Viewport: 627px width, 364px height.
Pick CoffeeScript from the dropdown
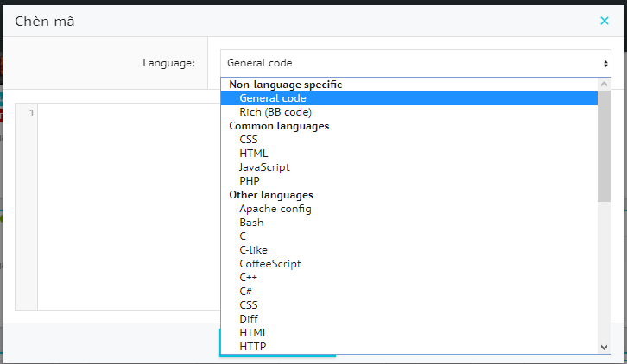pos(270,264)
